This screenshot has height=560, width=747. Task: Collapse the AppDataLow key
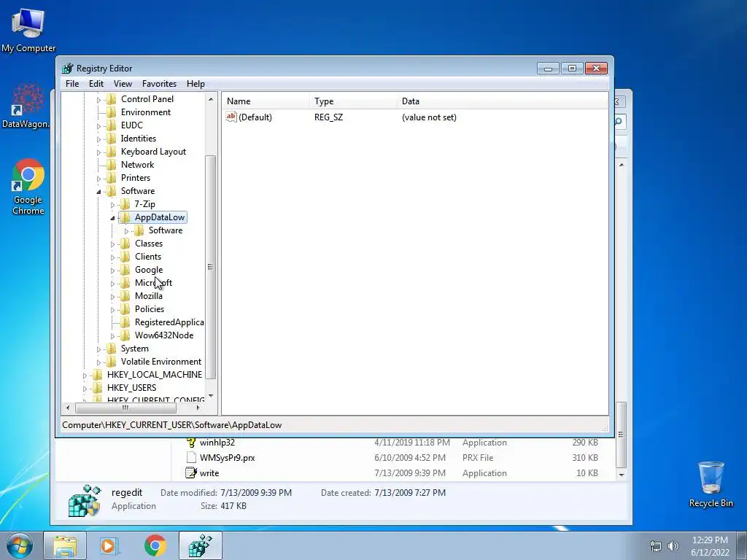pos(112,218)
